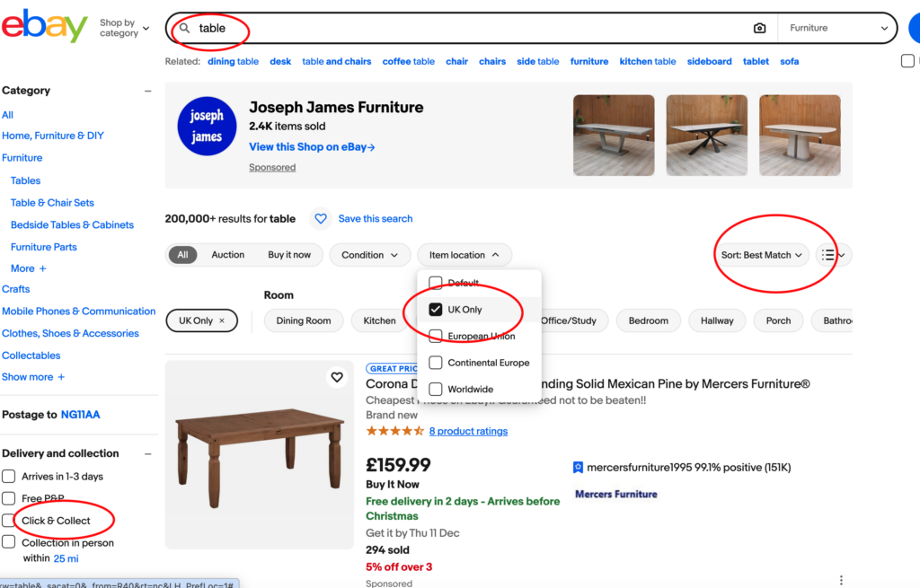Check the Arrives in 1-3 days option

9,477
